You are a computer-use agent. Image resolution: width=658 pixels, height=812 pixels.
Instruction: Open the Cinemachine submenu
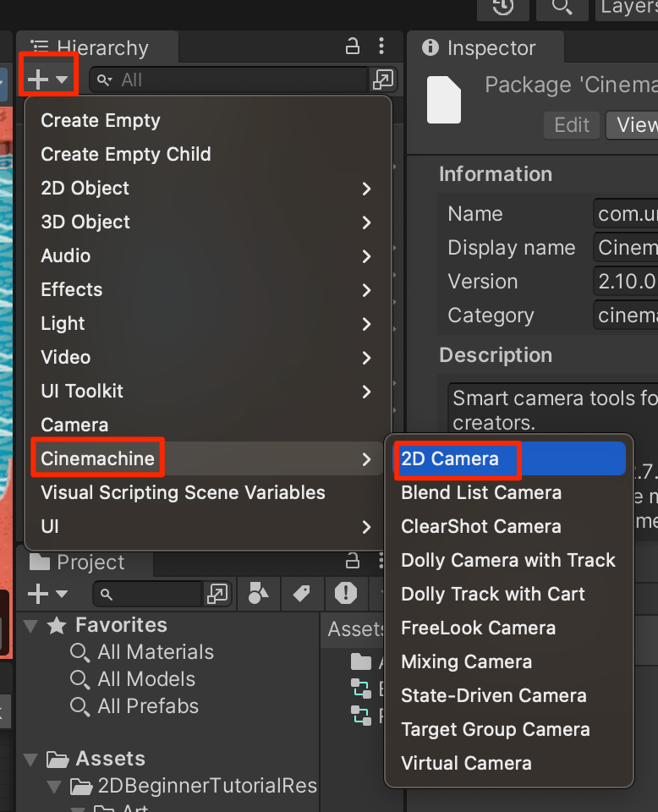click(208, 458)
